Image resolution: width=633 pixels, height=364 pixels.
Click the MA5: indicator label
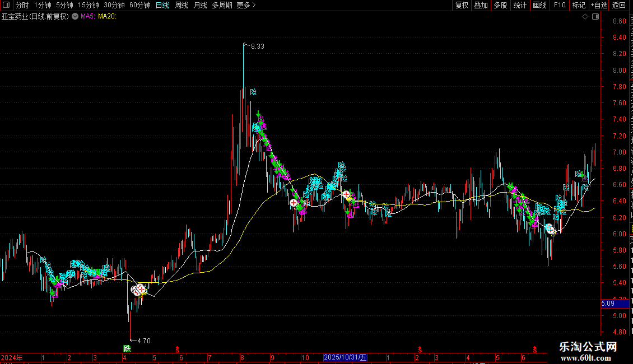pyautogui.click(x=87, y=17)
